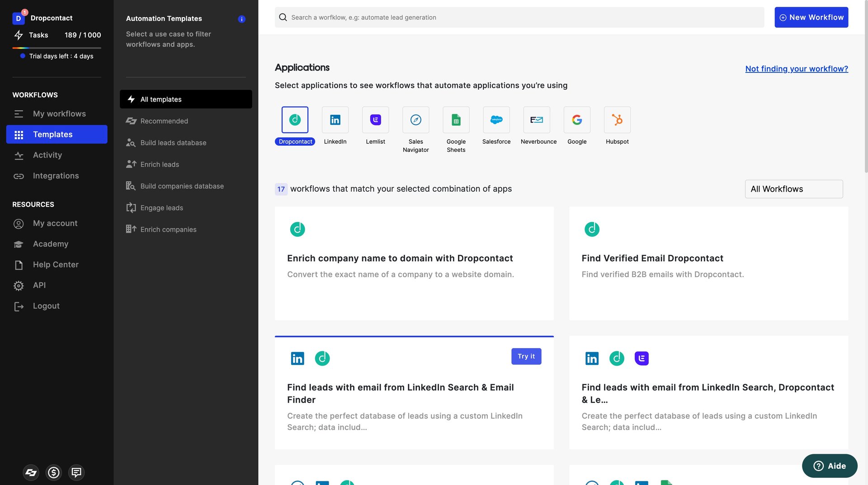Select Recommended templates filter
This screenshot has width=868, height=485.
coord(186,121)
